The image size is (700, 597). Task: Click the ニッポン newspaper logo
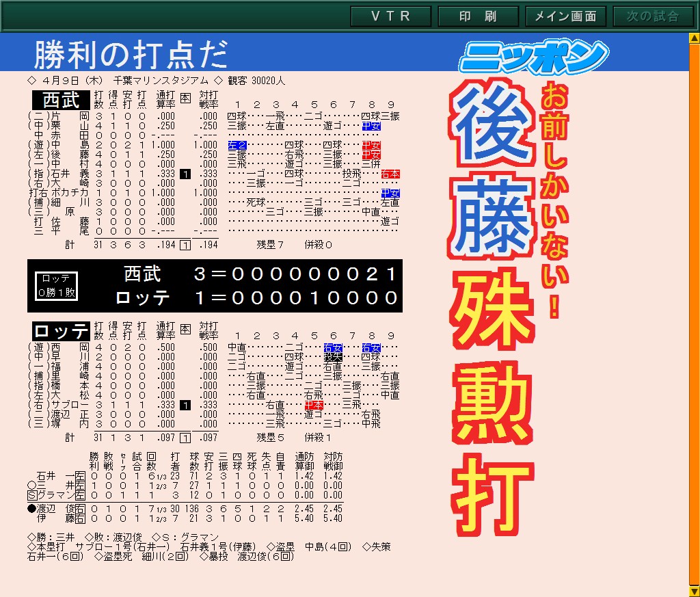pos(534,57)
